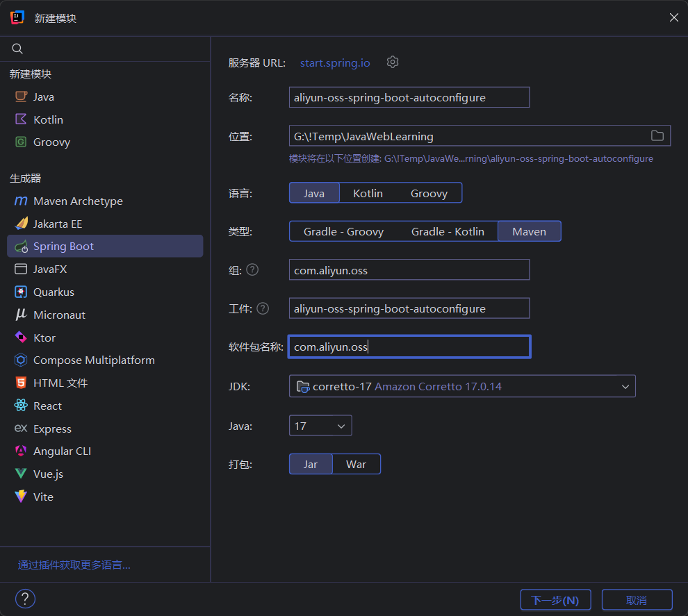688x616 pixels.
Task: Choose Gradle - Groovy build type
Action: 343,231
